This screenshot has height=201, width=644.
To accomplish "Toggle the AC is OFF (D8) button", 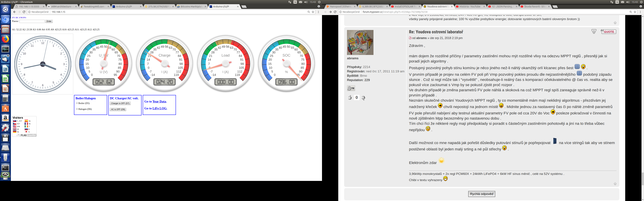I will tap(118, 109).
